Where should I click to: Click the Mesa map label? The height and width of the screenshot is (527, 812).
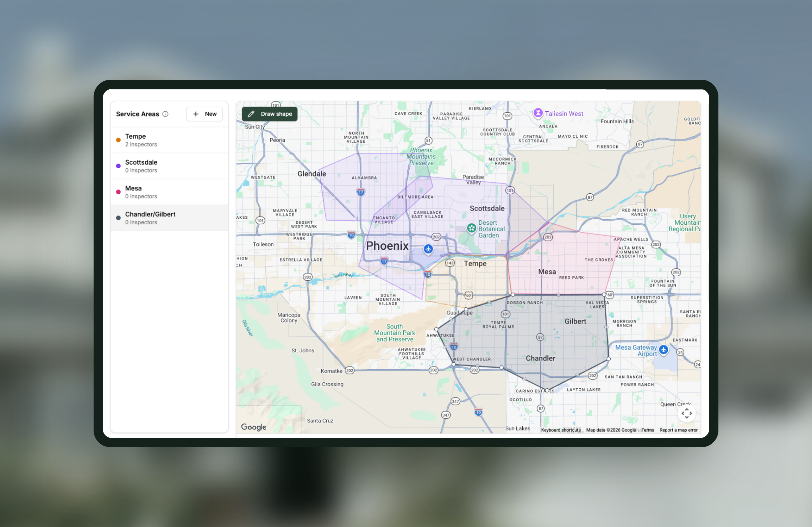pyautogui.click(x=547, y=272)
